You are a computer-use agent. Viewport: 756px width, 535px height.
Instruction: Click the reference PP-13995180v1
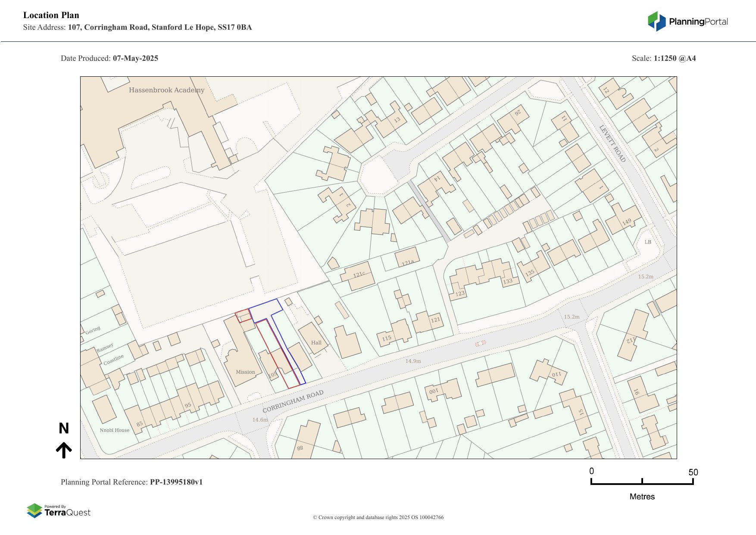coord(176,482)
